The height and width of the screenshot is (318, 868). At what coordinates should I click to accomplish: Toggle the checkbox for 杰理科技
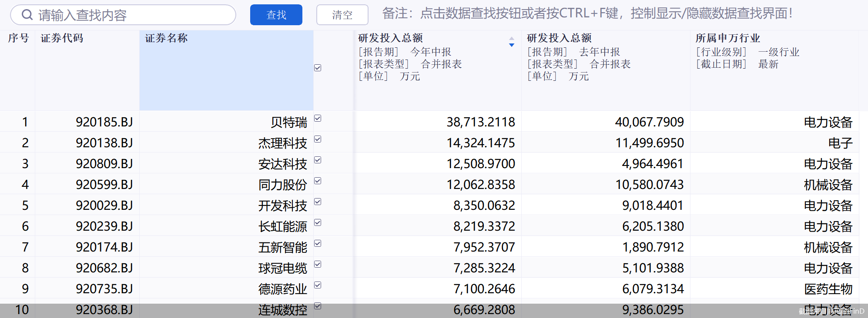click(318, 139)
